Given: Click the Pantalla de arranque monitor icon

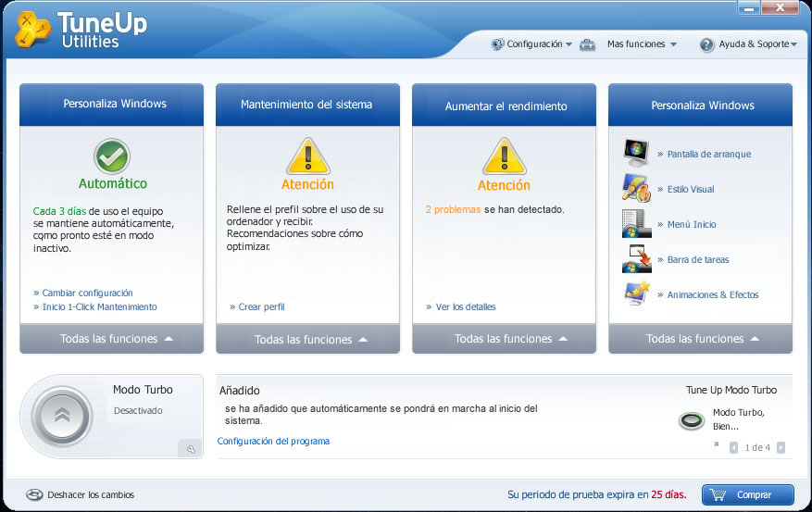Looking at the screenshot, I should (636, 153).
